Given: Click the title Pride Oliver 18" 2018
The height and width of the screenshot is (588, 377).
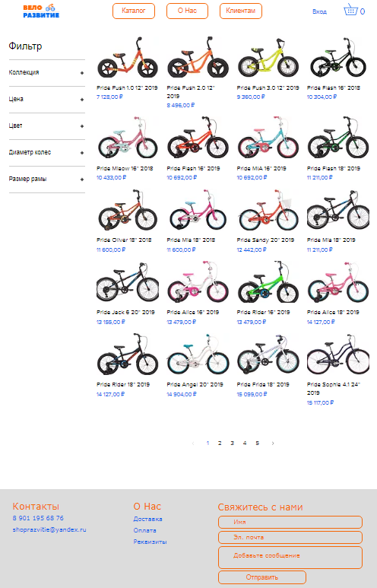Looking at the screenshot, I should tap(124, 240).
